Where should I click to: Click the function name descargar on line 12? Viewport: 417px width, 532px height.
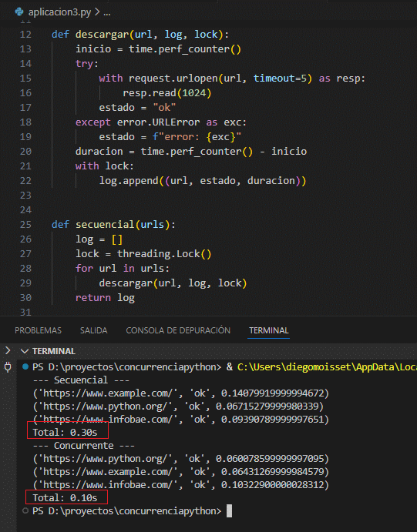pos(102,35)
